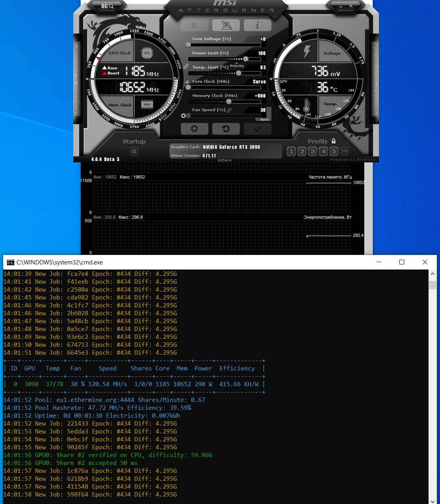Click the Power Limit value 100
Image resolution: width=440 pixels, height=504 pixels.
[x=262, y=53]
